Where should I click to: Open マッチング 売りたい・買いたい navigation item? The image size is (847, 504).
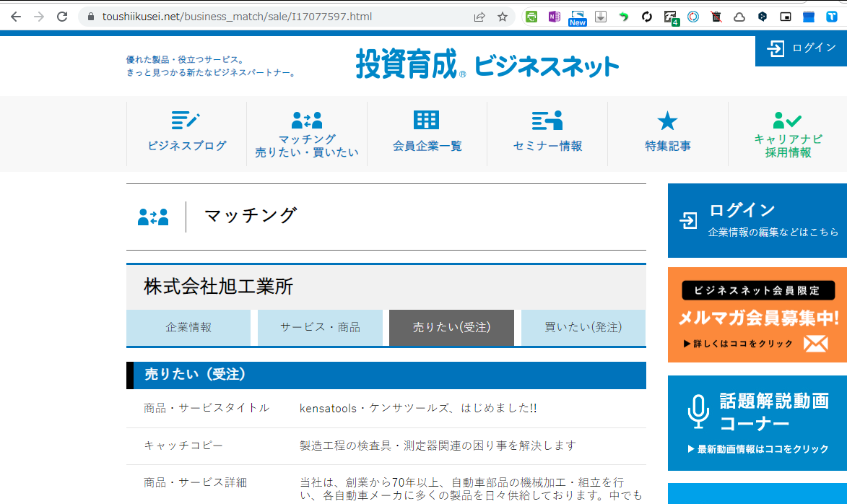coord(307,134)
